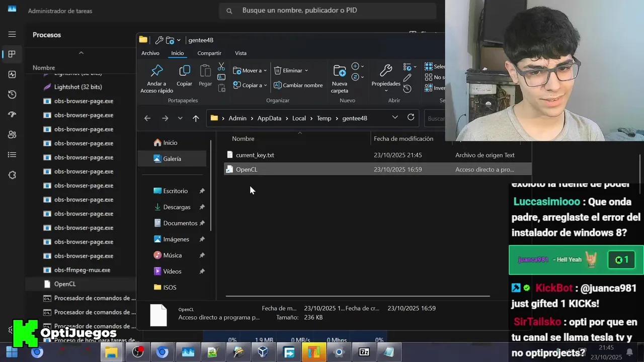Click the AppData breadcrumb segment
The image size is (644, 362).
(269, 118)
